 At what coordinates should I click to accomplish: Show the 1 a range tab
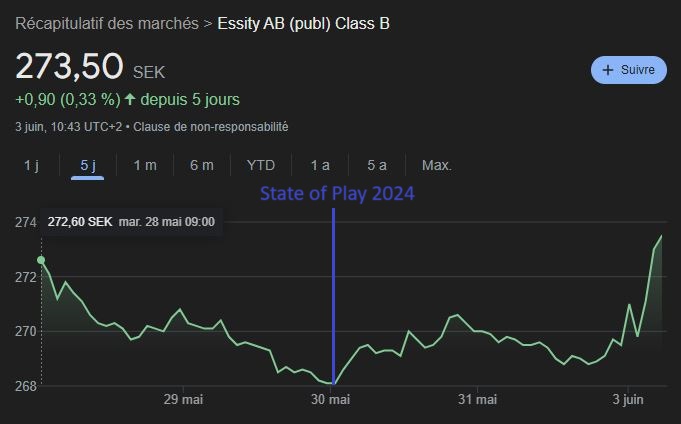pyautogui.click(x=320, y=165)
